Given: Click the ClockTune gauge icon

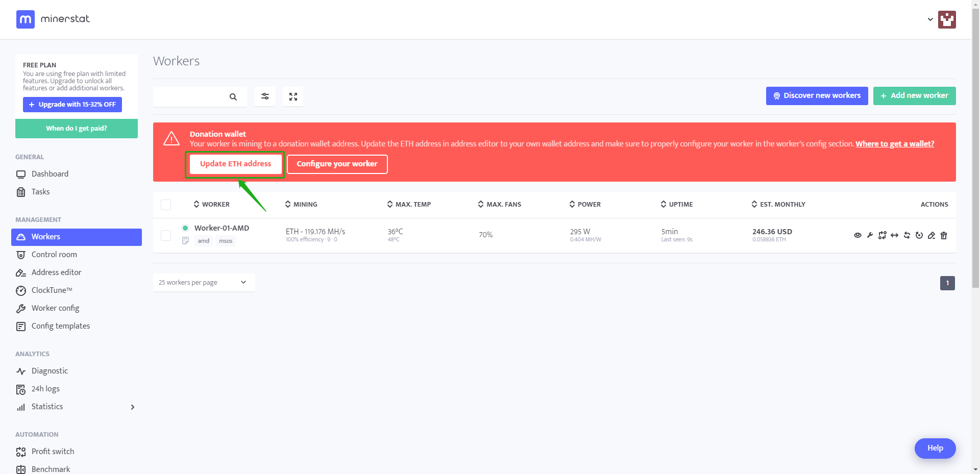Looking at the screenshot, I should pyautogui.click(x=21, y=291).
